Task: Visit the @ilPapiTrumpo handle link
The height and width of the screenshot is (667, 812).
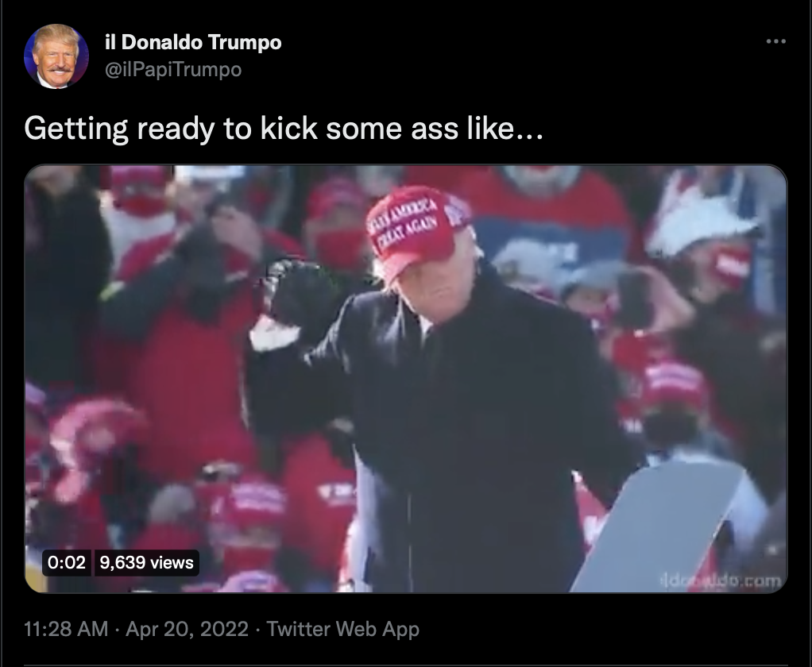Action: click(x=173, y=69)
